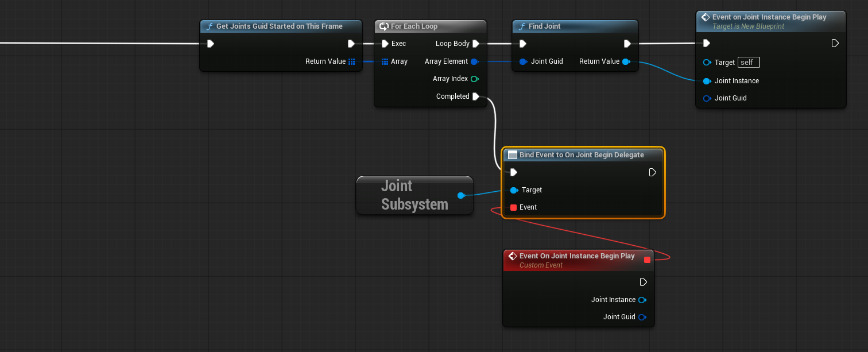Screen dimensions: 868x352
Task: Click the Joint Guid input pin on Find Joint
Action: tap(523, 61)
